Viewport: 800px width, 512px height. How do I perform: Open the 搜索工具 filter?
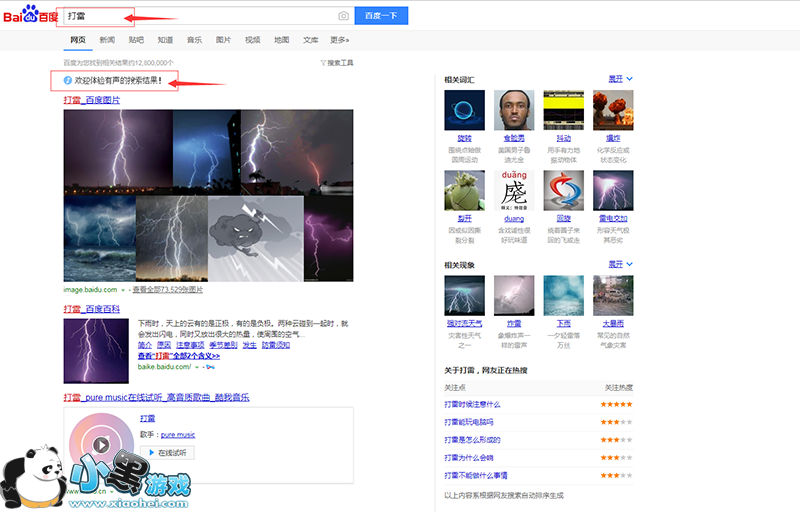337,63
